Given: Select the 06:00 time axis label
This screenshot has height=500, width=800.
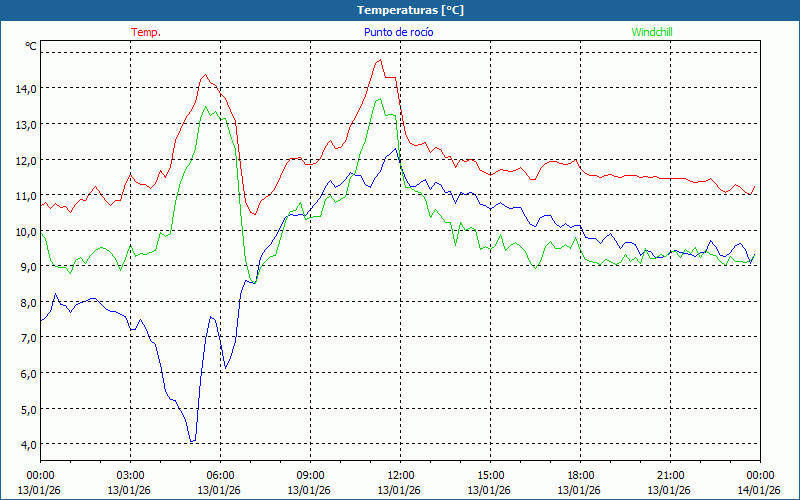Looking at the screenshot, I should point(220,475).
